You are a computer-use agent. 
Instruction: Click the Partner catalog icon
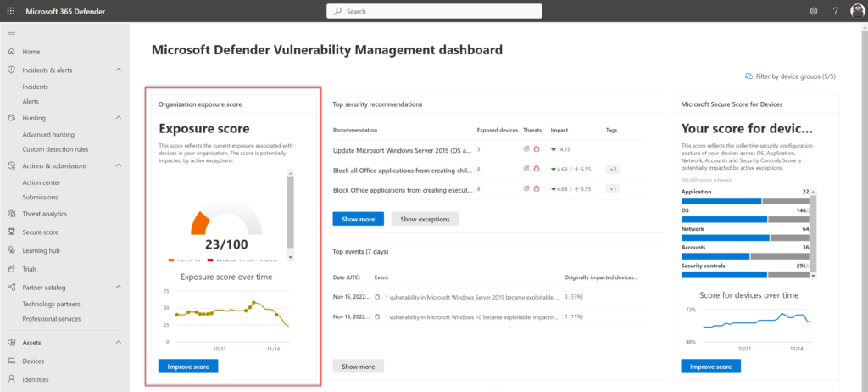click(x=11, y=287)
